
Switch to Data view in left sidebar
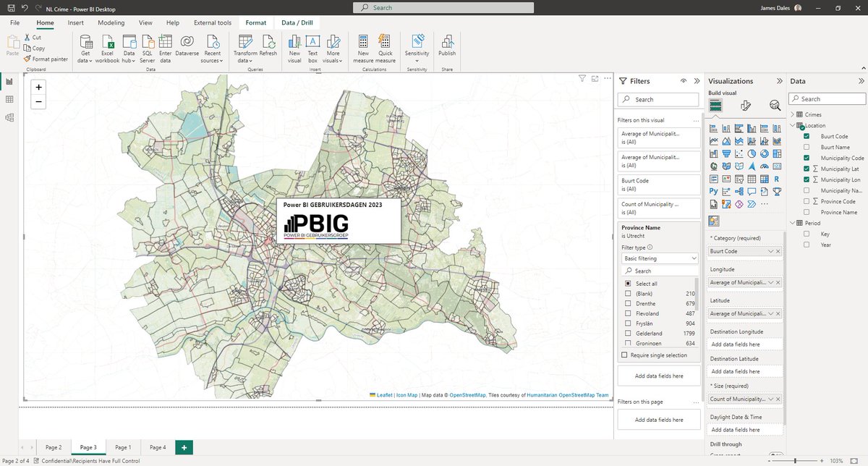pyautogui.click(x=9, y=99)
